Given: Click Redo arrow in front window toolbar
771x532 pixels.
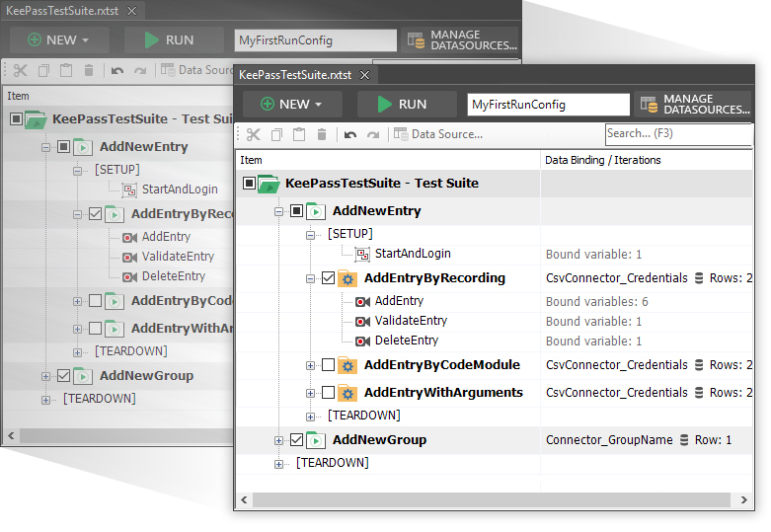Looking at the screenshot, I should coord(373,134).
